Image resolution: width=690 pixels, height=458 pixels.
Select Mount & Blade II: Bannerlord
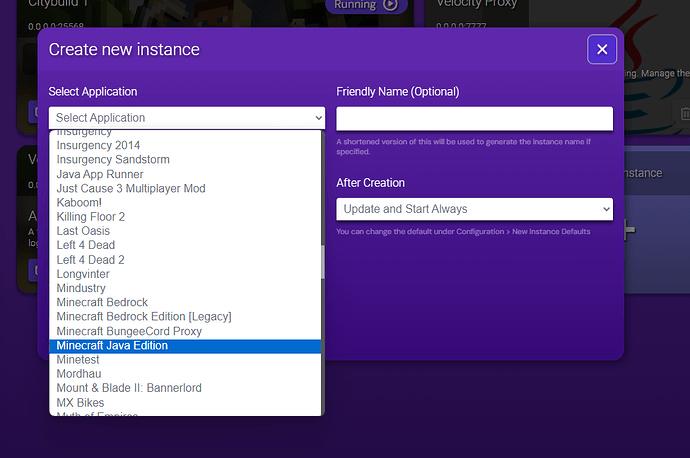pyautogui.click(x=185, y=388)
